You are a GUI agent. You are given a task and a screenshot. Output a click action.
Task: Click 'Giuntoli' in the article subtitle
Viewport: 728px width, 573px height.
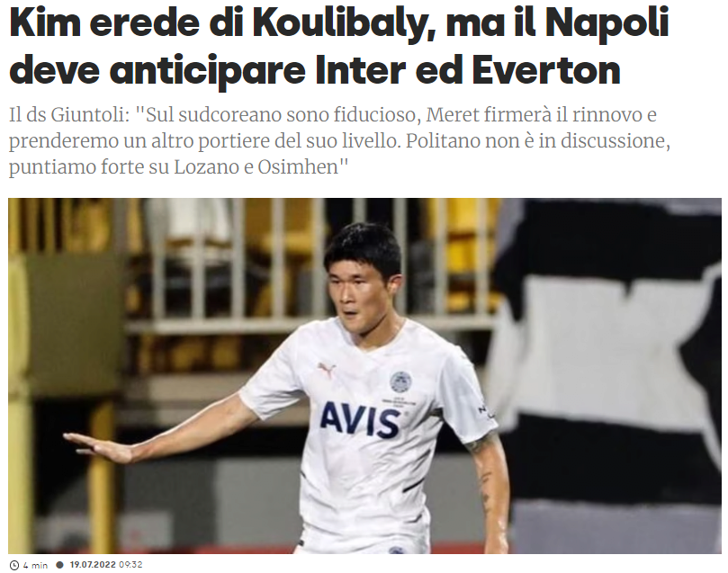[x=90, y=114]
